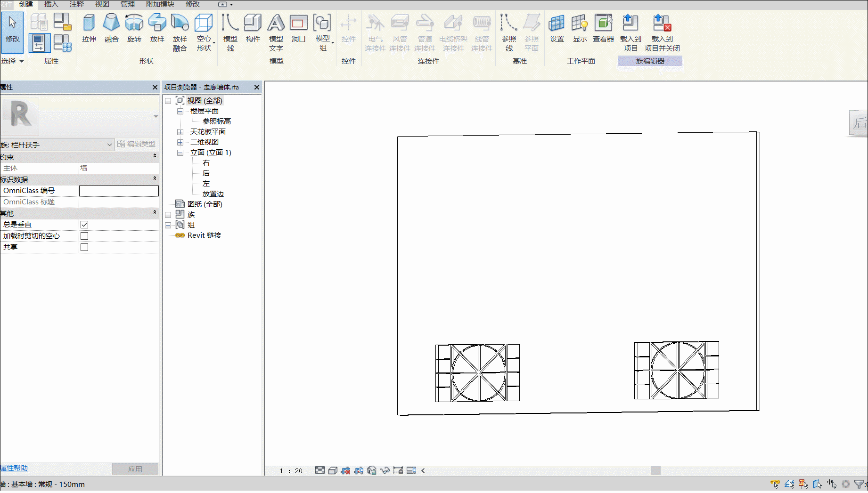Viewport: 868px width, 493px height.
Task: Collapse the 立面 (立面 1) tree node
Action: click(180, 153)
